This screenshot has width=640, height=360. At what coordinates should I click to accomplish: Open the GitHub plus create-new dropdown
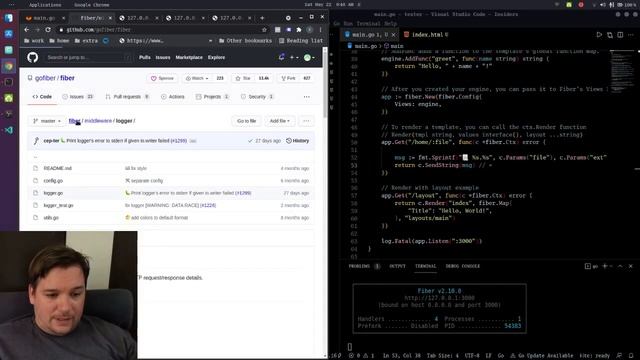tap(294, 58)
